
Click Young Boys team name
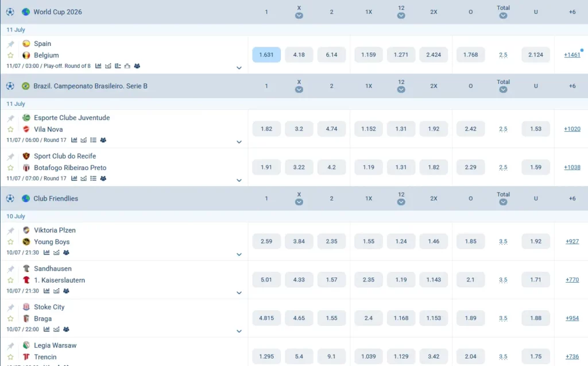tap(52, 242)
